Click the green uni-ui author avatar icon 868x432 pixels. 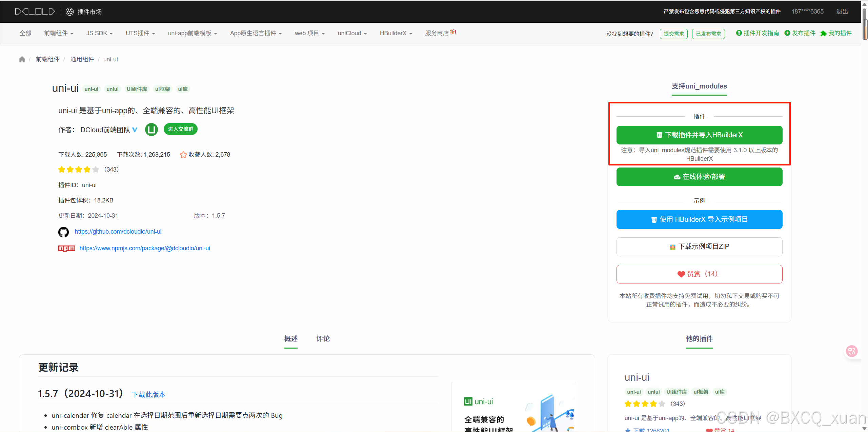click(152, 130)
